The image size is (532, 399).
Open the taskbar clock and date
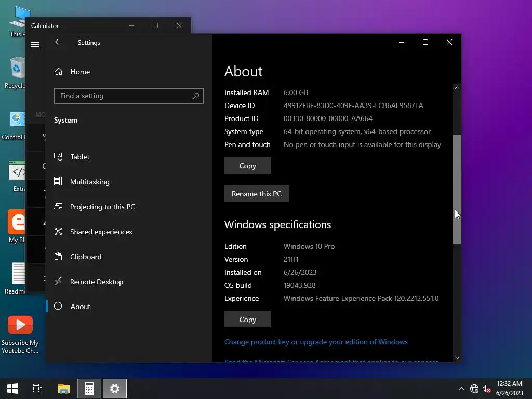pos(509,389)
